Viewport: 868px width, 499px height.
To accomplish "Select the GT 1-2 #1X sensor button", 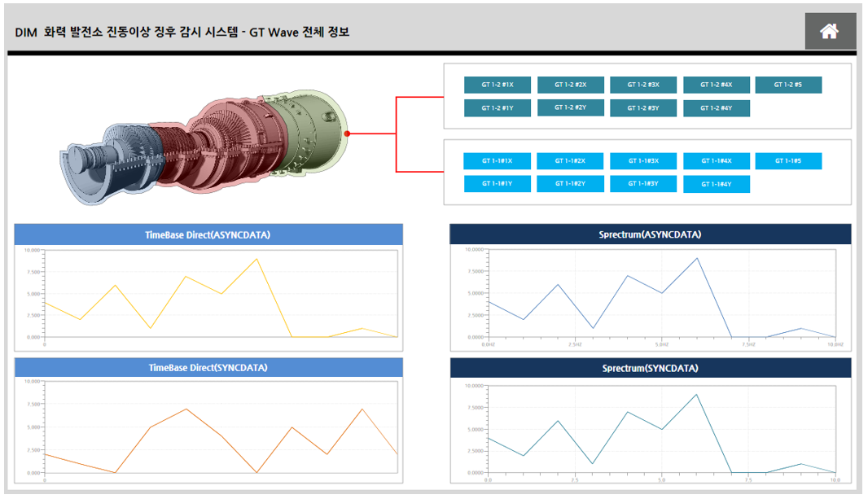I will pyautogui.click(x=498, y=85).
